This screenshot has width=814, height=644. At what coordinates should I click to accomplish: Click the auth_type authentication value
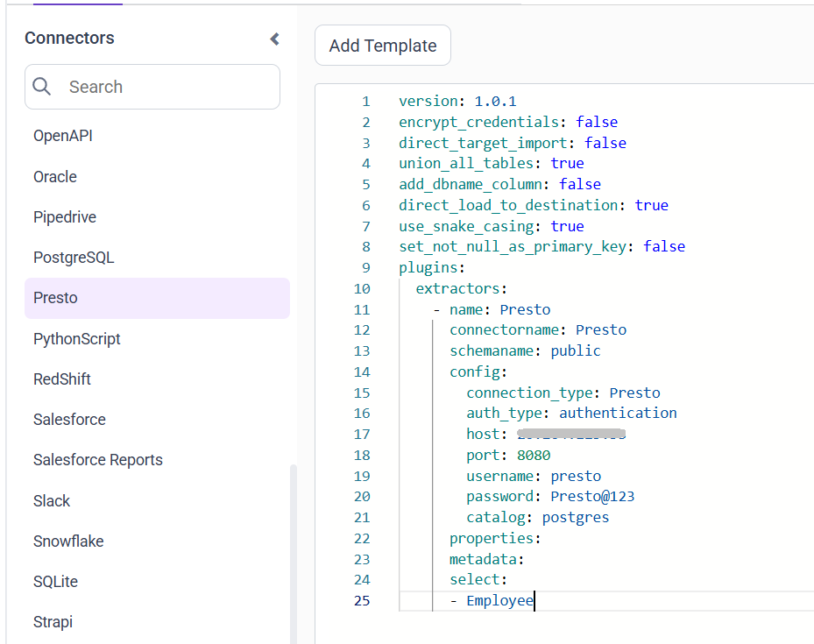click(618, 413)
